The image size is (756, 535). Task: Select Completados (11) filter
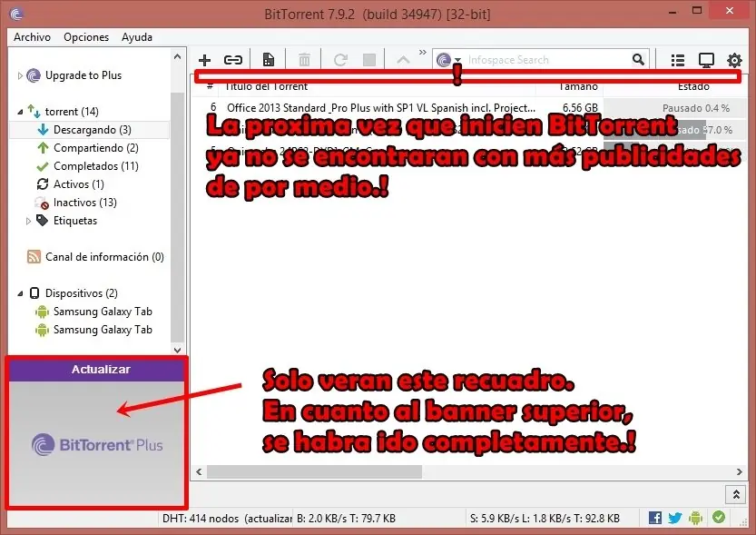pos(96,166)
